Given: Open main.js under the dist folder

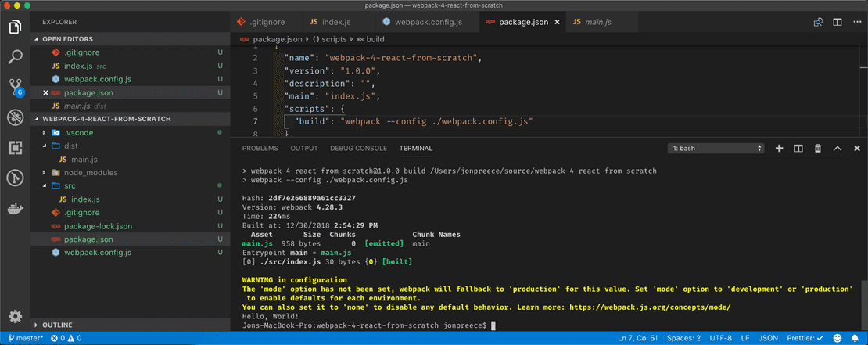Looking at the screenshot, I should coord(130,160).
